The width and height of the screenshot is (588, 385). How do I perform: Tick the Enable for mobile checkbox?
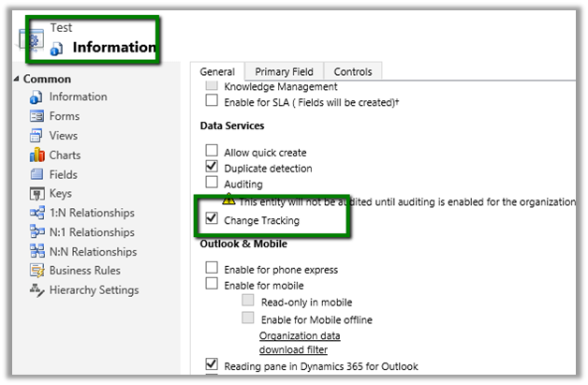[211, 286]
